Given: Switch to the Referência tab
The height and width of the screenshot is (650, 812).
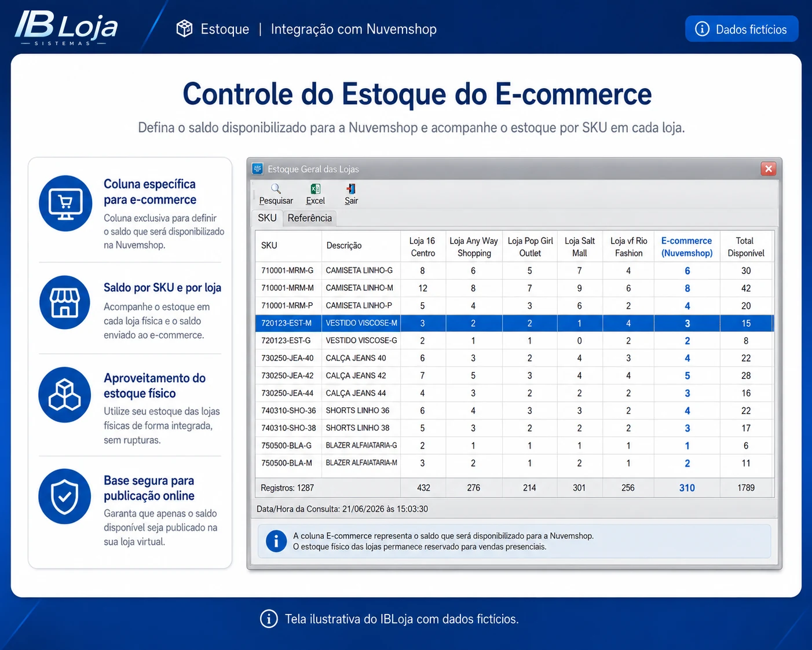Looking at the screenshot, I should tap(310, 218).
